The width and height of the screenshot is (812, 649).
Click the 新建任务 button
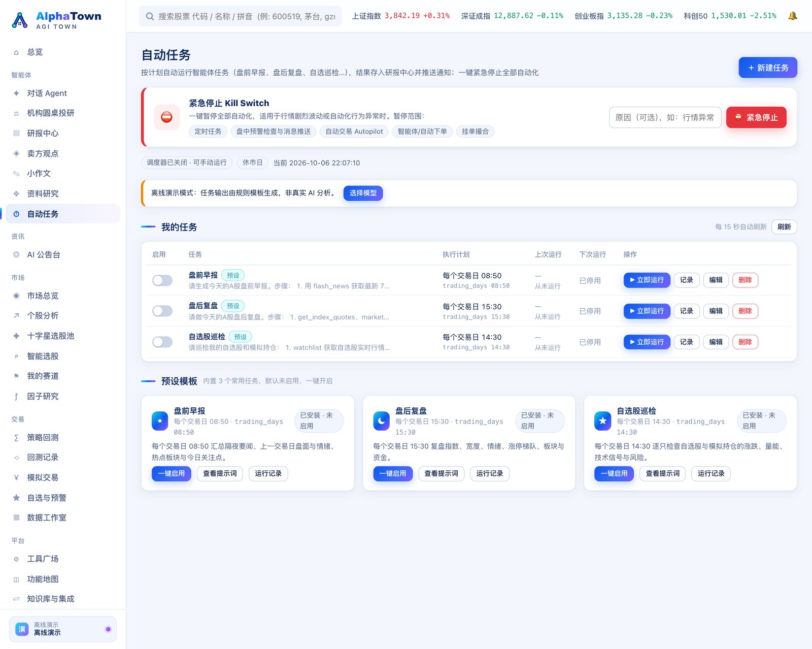pos(767,68)
